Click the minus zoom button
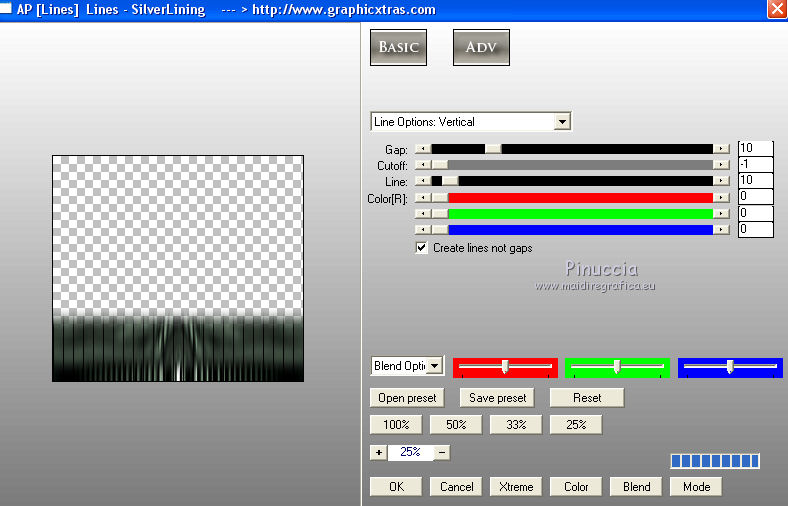 (x=442, y=452)
